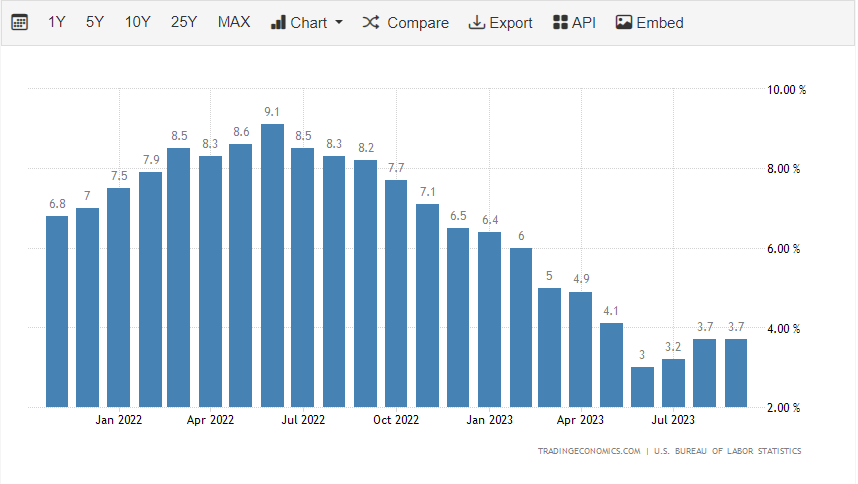Switch to the 10Y time range
The height and width of the screenshot is (484, 858).
[137, 22]
